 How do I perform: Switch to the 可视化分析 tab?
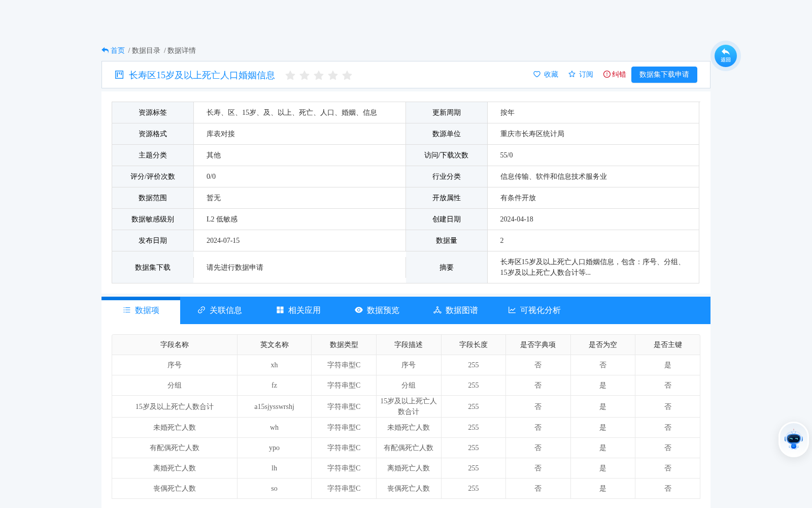click(534, 310)
